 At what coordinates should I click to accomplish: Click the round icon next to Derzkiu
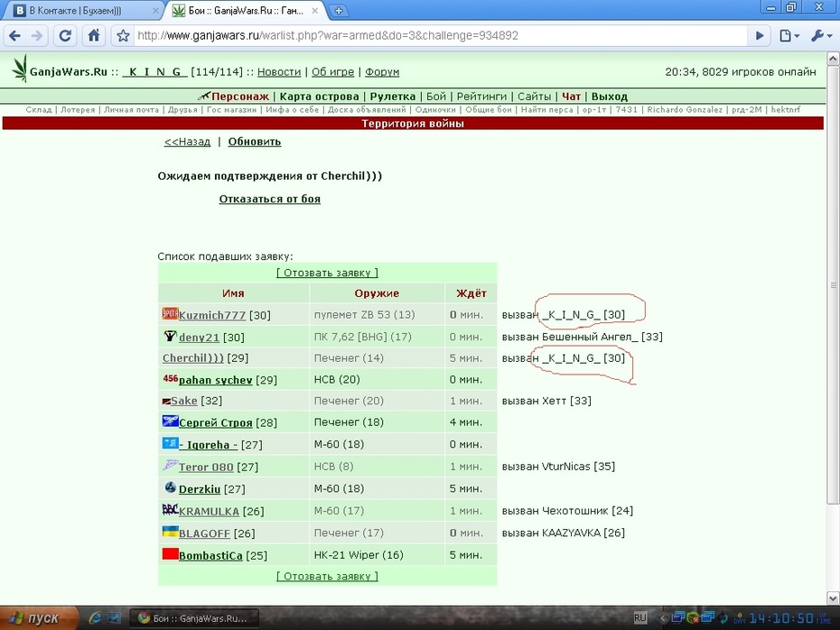click(x=171, y=487)
